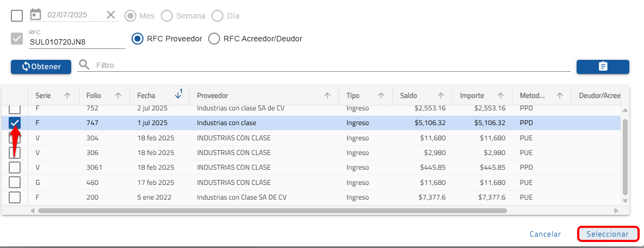The width and height of the screenshot is (644, 248).
Task: Uncheck the selected folio 747 row
Action: [15, 123]
